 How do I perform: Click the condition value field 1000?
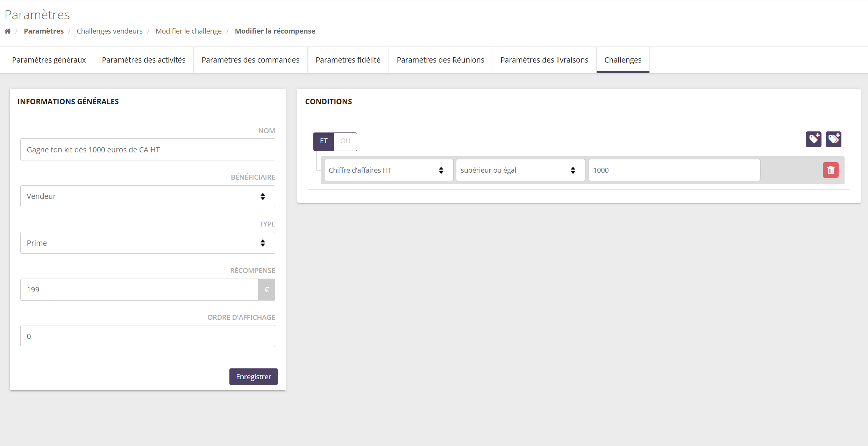tap(674, 170)
